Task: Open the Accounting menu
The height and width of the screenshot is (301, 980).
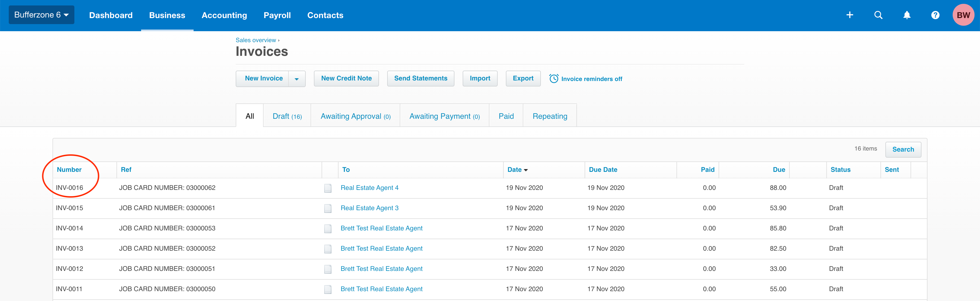Action: point(224,15)
